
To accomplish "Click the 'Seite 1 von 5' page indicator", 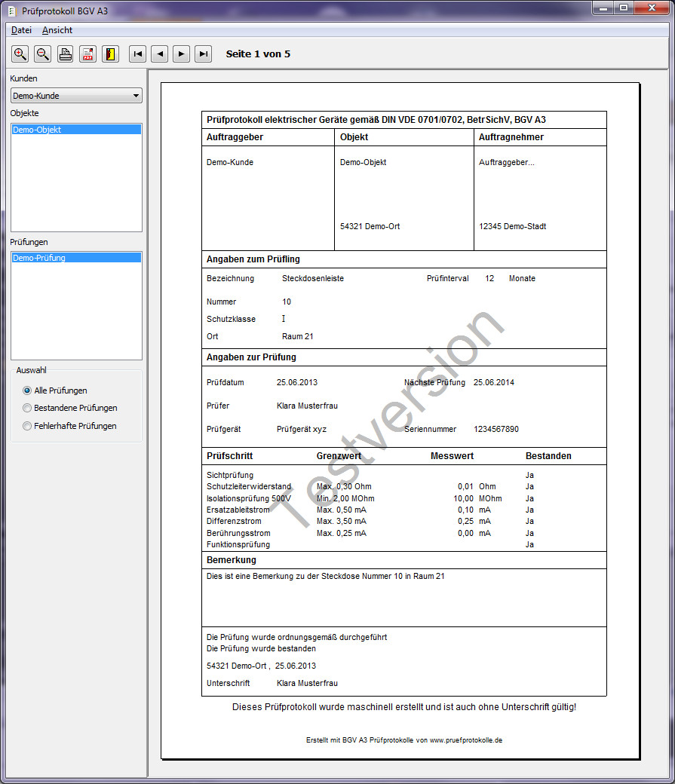I will tap(258, 54).
